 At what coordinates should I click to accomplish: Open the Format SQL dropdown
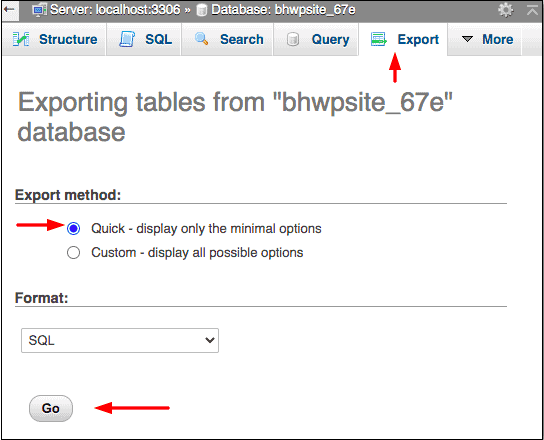pyautogui.click(x=120, y=340)
